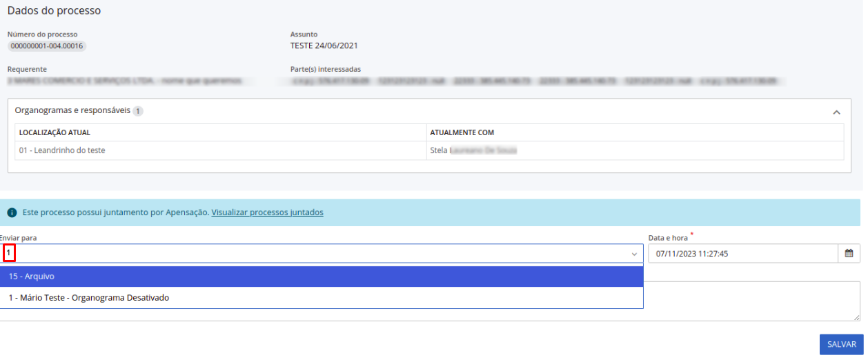Click the ATUALMENTE COM column header
The height and width of the screenshot is (362, 868).
[462, 132]
